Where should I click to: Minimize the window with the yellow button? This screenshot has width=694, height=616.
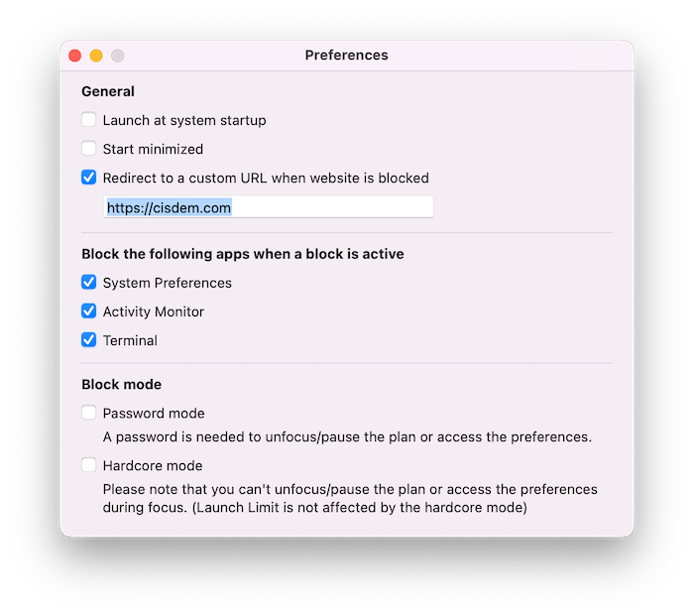tap(96, 56)
